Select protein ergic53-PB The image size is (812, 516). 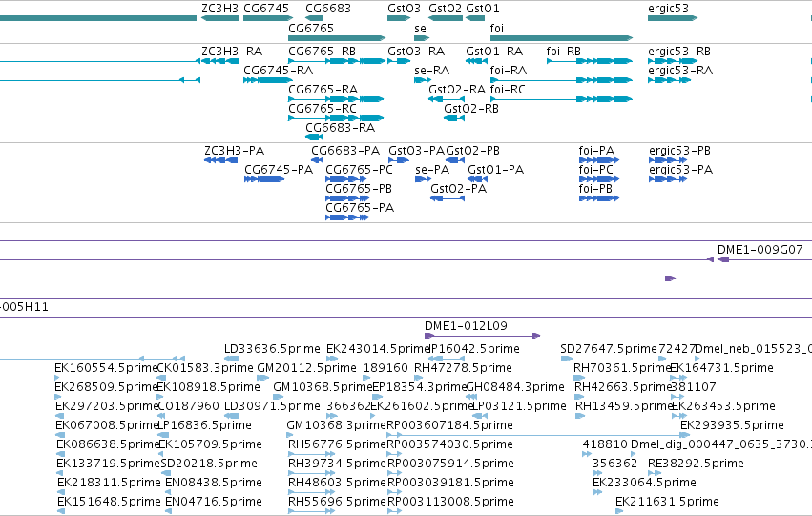point(680,151)
